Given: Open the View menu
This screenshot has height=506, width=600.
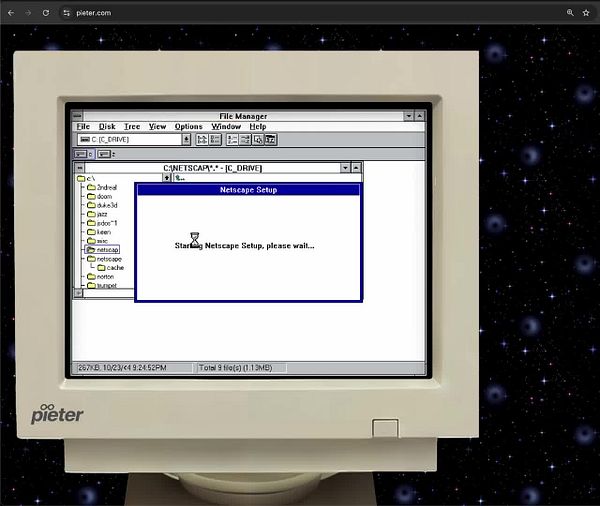Looking at the screenshot, I should pyautogui.click(x=157, y=126).
